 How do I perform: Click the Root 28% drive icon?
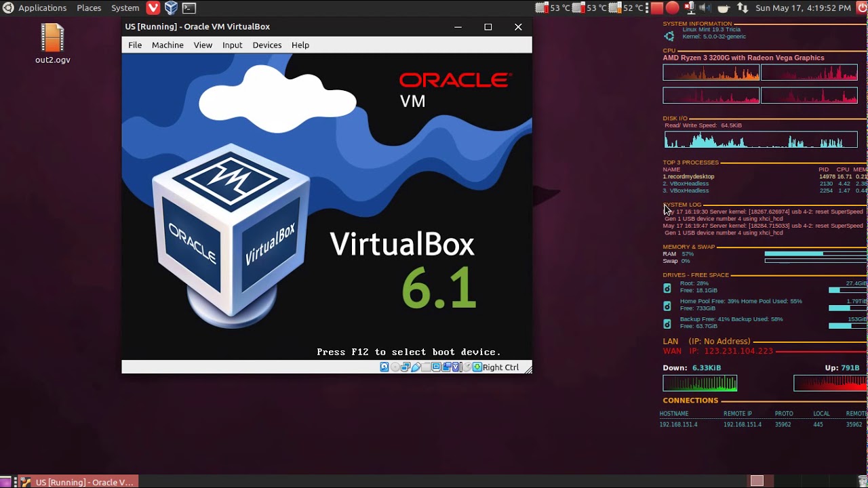coord(667,288)
